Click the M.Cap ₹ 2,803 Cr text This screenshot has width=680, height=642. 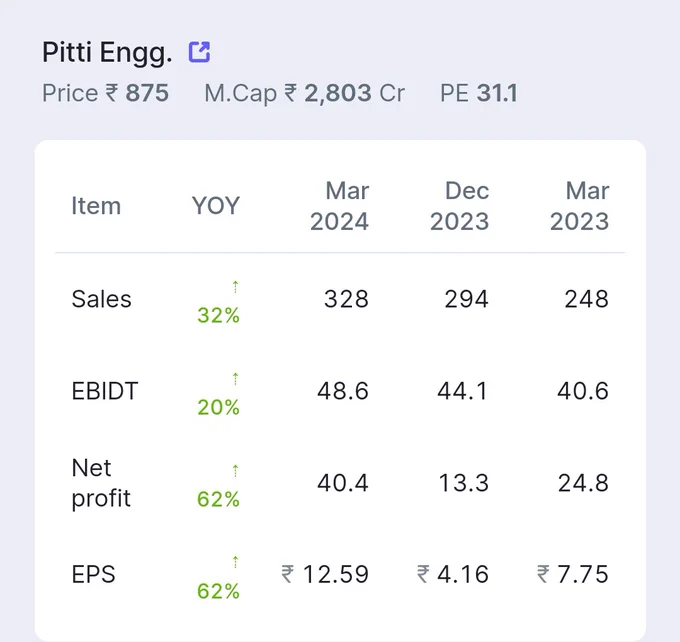(304, 93)
